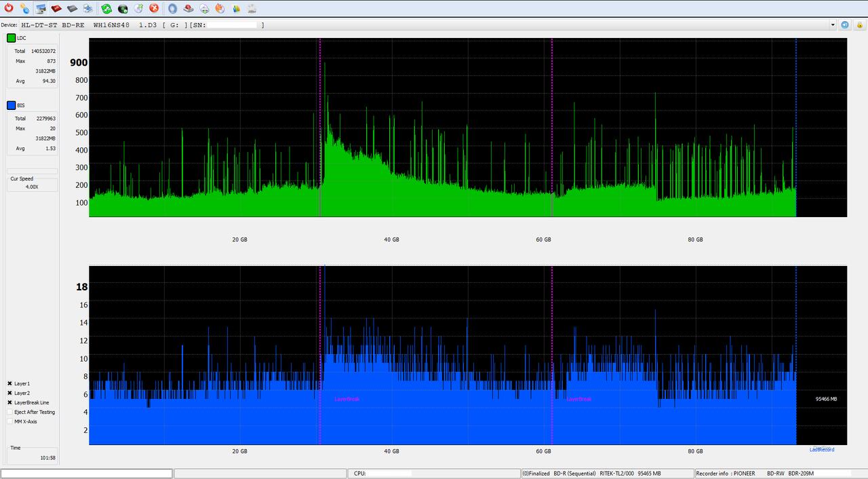Click the Cur Speed 4.00X value
Screen dimensions: 868x479
click(32, 187)
